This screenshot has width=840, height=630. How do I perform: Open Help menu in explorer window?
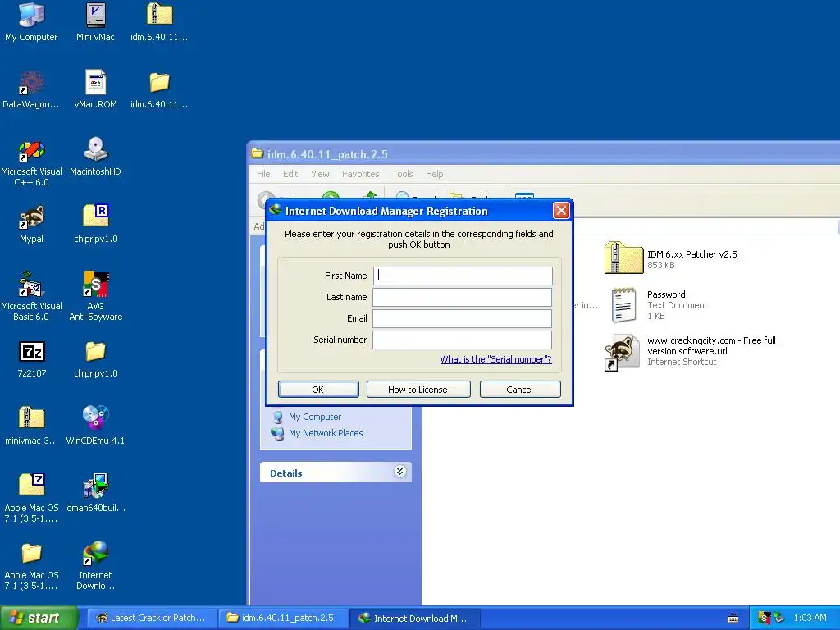pos(435,174)
